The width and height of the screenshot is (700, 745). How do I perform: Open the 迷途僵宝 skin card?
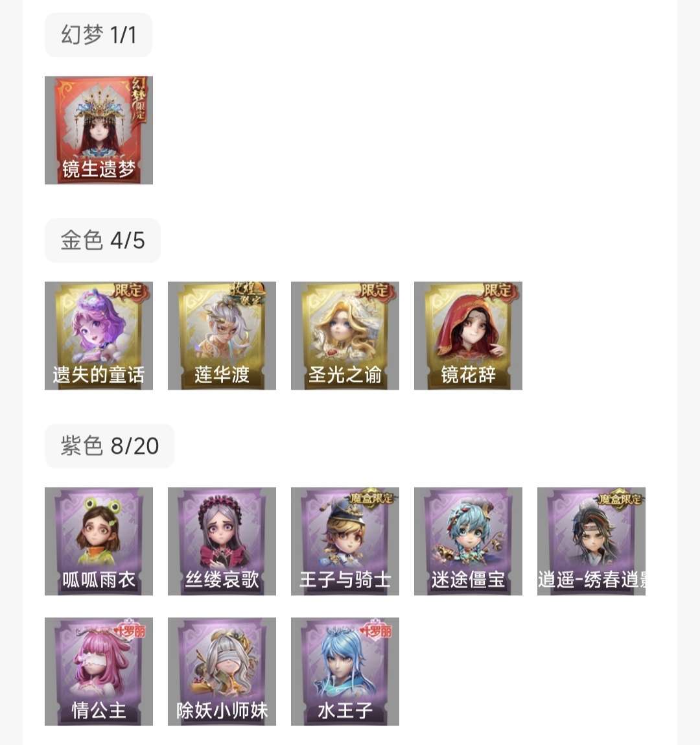coord(468,541)
